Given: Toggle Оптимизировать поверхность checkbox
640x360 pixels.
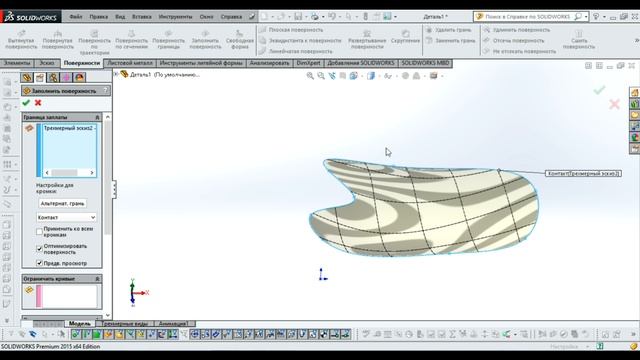Looking at the screenshot, I should click(39, 249).
